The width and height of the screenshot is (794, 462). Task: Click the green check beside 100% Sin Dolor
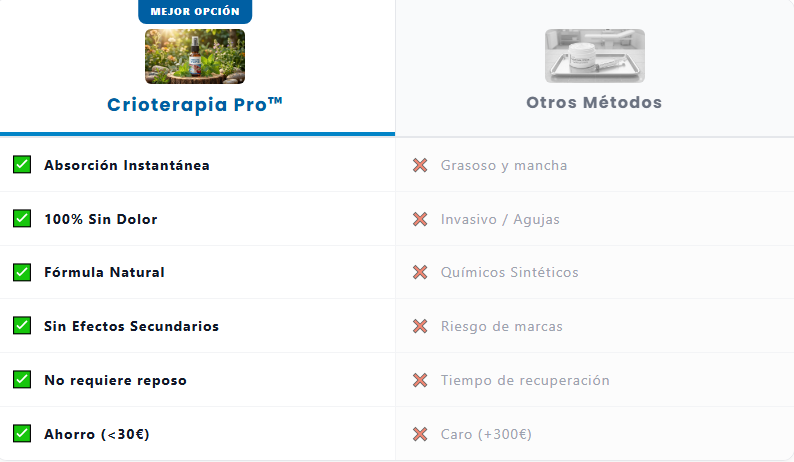pyautogui.click(x=22, y=219)
